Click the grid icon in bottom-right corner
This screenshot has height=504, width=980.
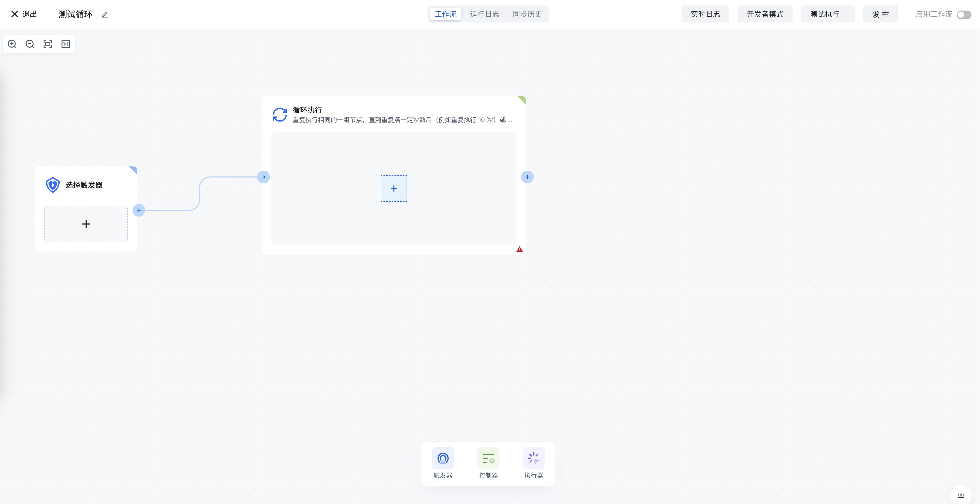[x=961, y=495]
